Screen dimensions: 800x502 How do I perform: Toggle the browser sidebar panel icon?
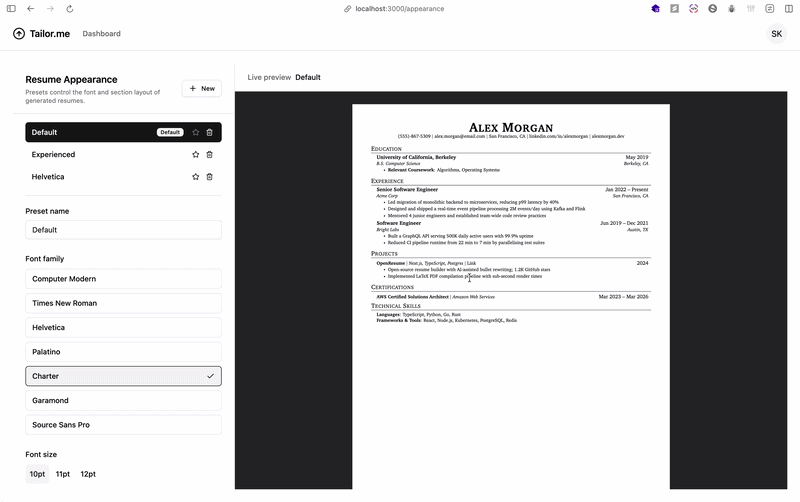tap(11, 9)
